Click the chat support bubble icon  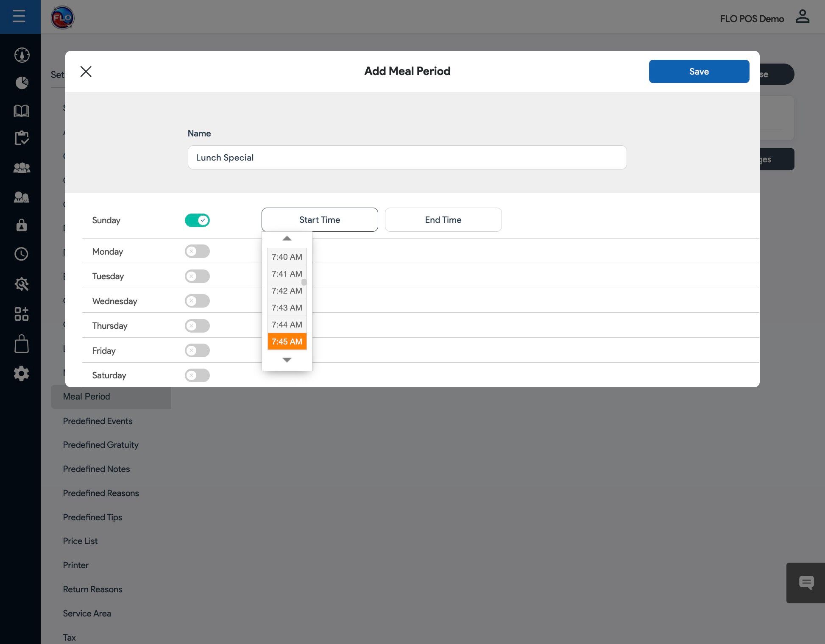[x=806, y=583]
